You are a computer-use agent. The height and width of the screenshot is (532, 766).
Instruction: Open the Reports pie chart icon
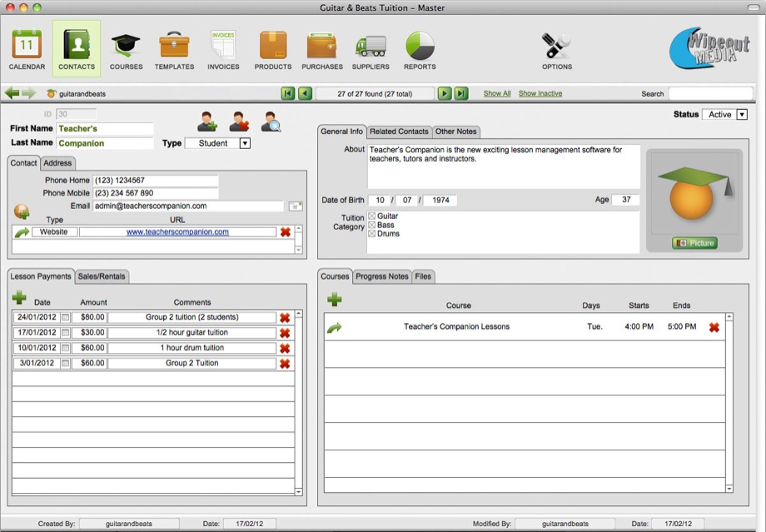pos(420,46)
